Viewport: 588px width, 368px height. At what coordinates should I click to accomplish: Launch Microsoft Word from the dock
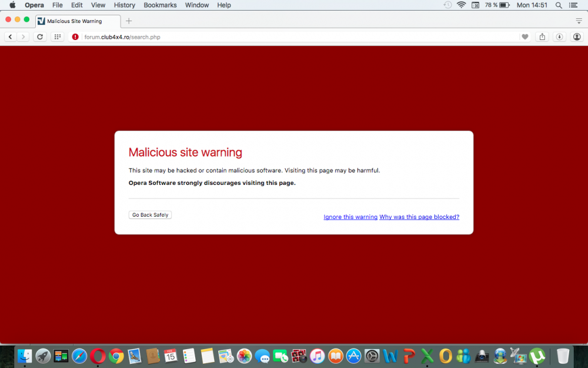point(390,356)
